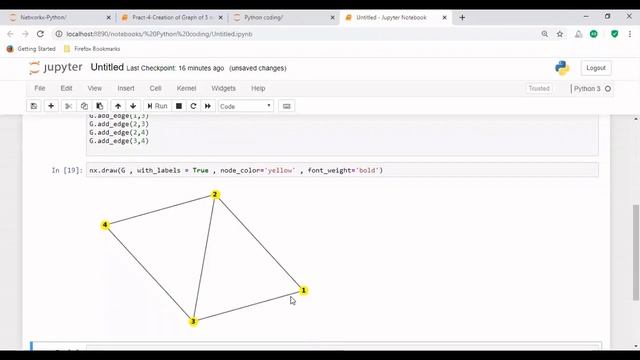Click the address bar URL
This screenshot has height=360, width=640.
[x=159, y=34]
